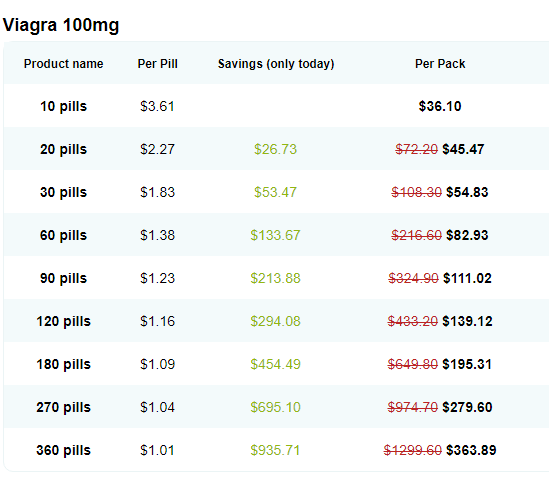549x483 pixels.
Task: Select the 180 pills product name
Action: [63, 365]
